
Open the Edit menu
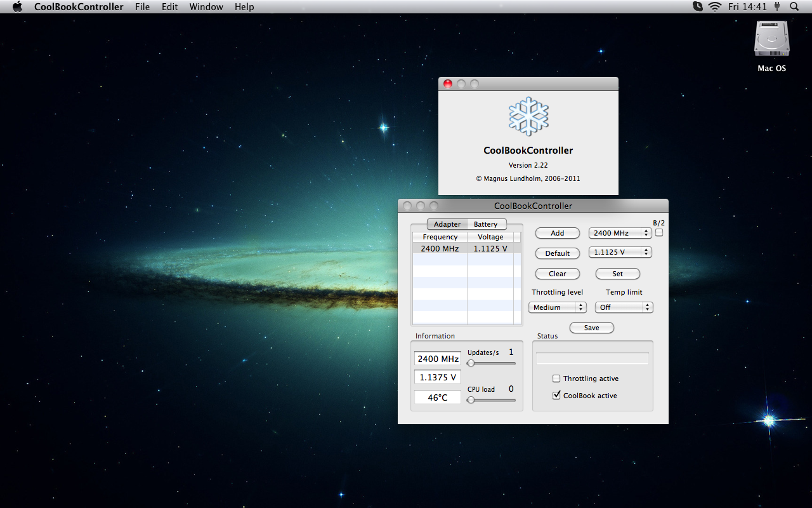tap(169, 6)
